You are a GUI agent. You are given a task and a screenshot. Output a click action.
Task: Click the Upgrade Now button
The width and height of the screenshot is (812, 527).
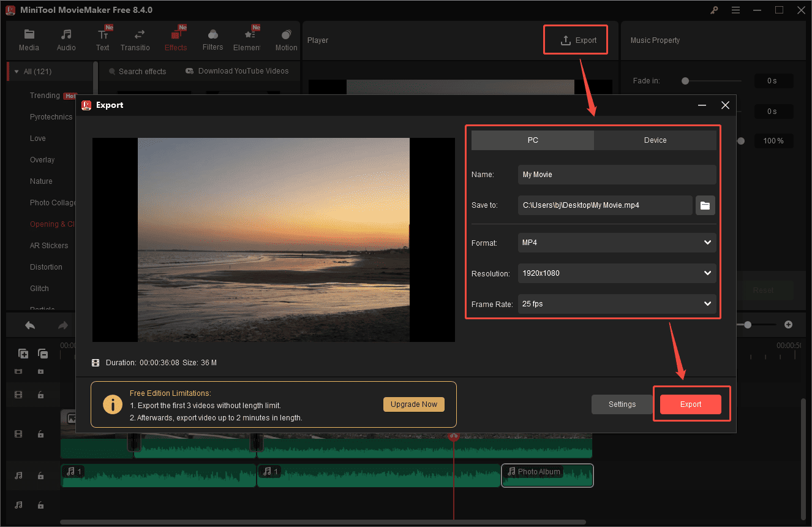413,404
